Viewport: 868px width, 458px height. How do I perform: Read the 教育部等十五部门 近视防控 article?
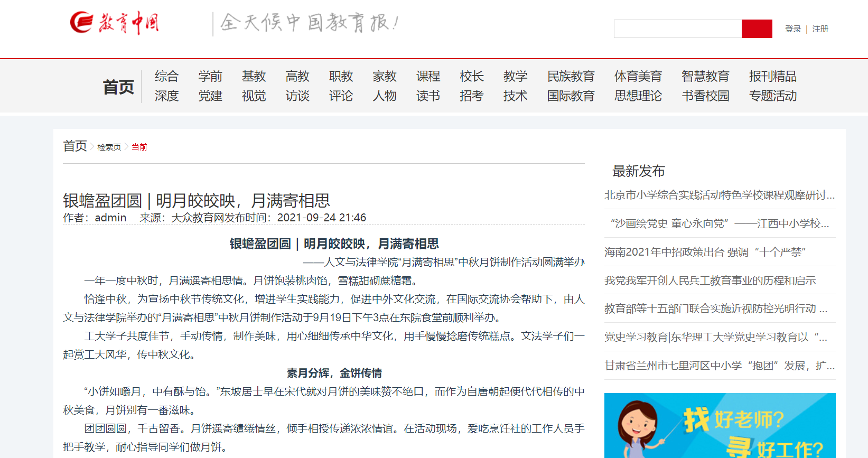tap(715, 309)
